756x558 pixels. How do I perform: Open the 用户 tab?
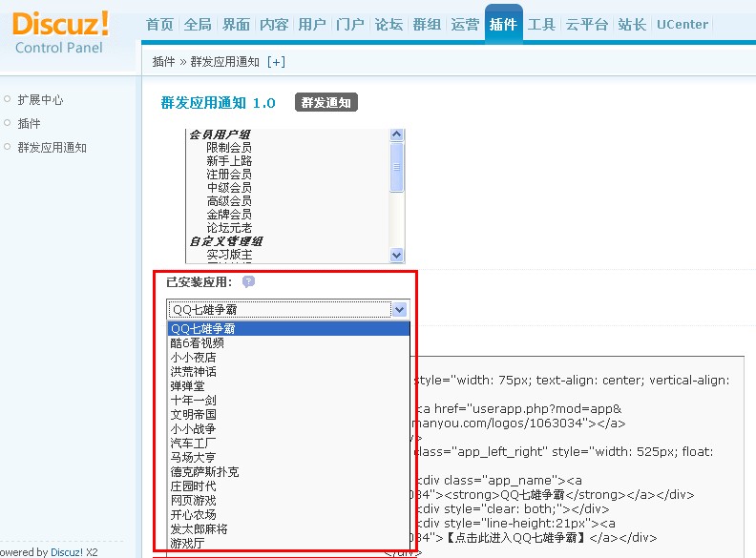[312, 25]
